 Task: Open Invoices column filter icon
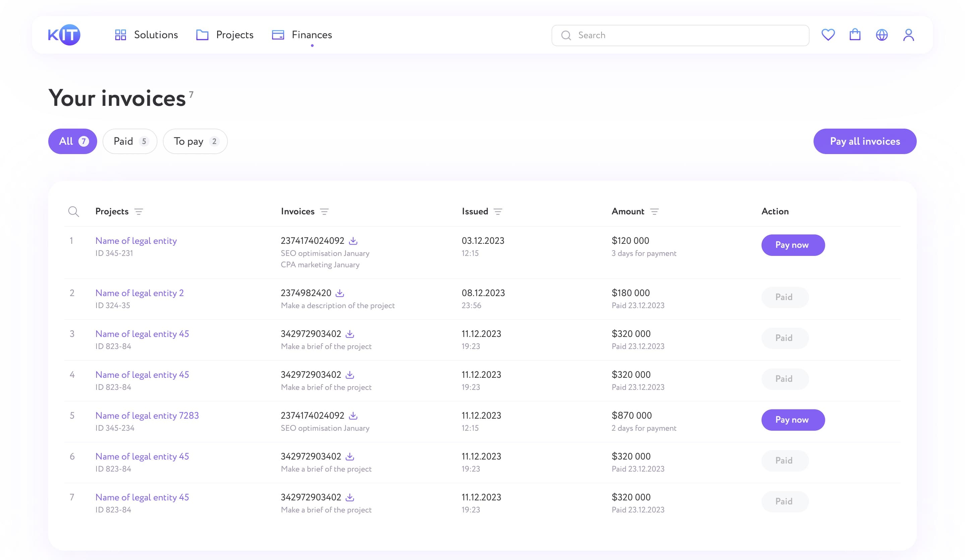324,212
